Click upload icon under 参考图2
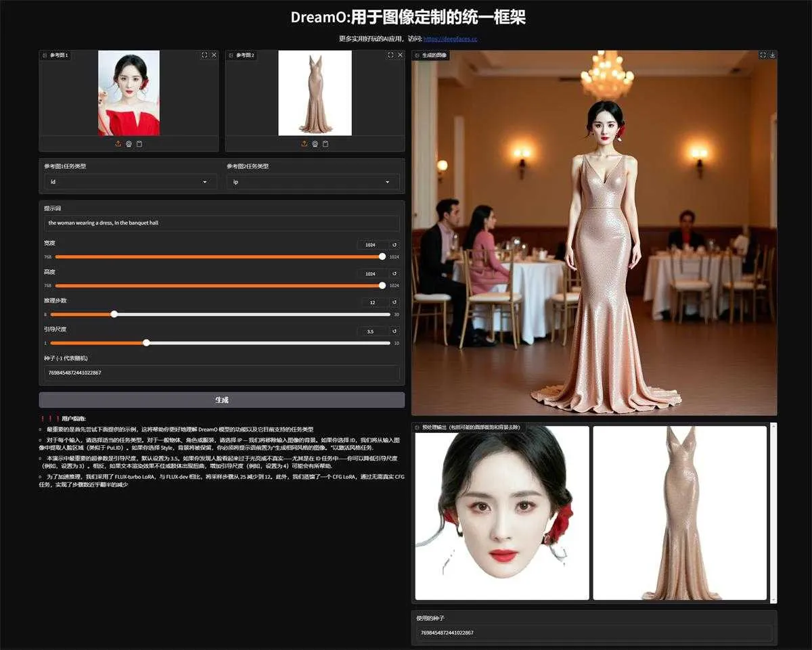This screenshot has width=812, height=650. (304, 144)
